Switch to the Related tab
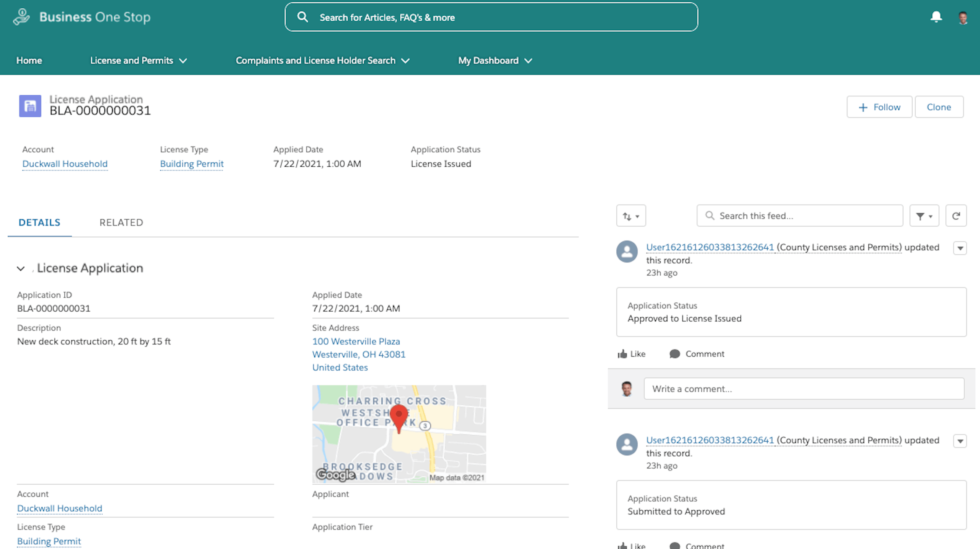Image resolution: width=980 pixels, height=549 pixels. (121, 222)
